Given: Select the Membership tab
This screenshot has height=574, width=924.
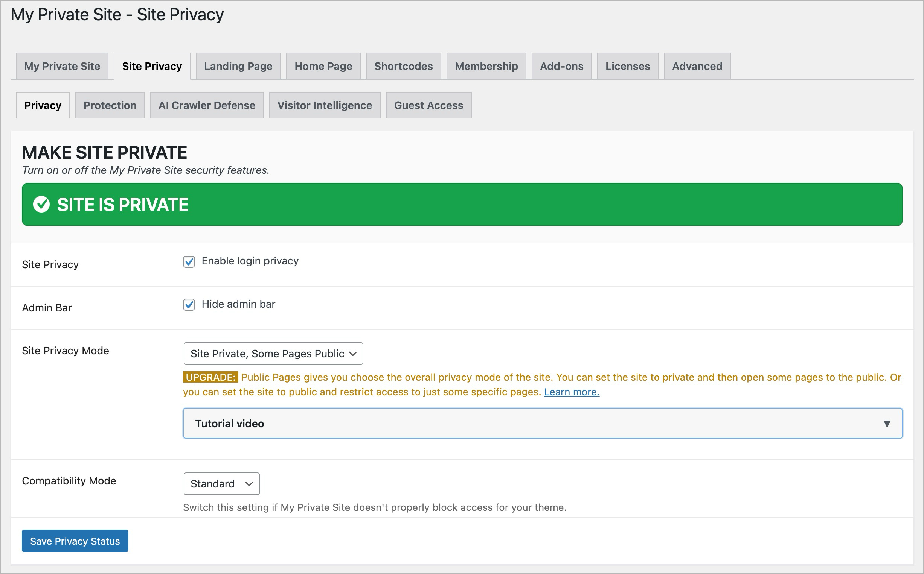Looking at the screenshot, I should (x=486, y=66).
